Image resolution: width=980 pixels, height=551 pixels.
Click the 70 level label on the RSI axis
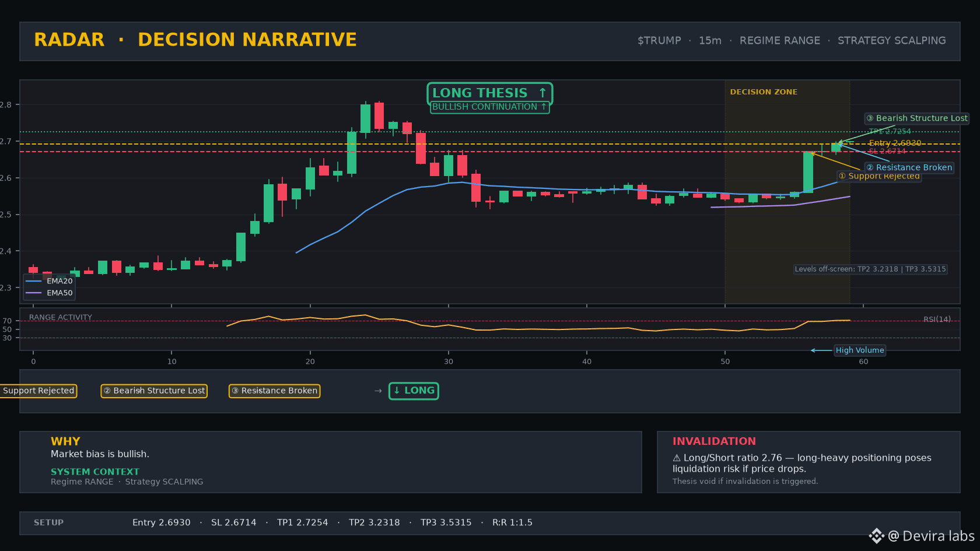pos(7,321)
